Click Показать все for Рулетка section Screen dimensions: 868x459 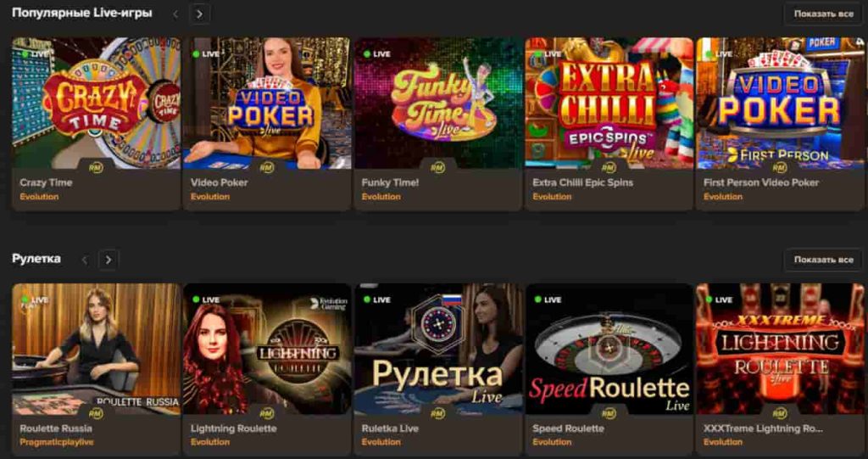tap(823, 260)
